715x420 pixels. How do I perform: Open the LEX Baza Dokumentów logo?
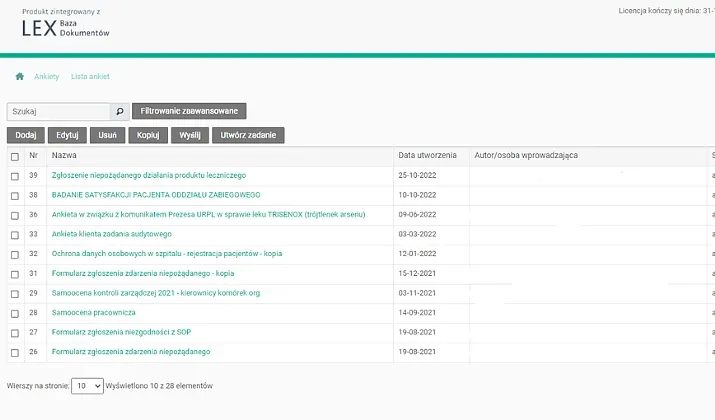66,28
